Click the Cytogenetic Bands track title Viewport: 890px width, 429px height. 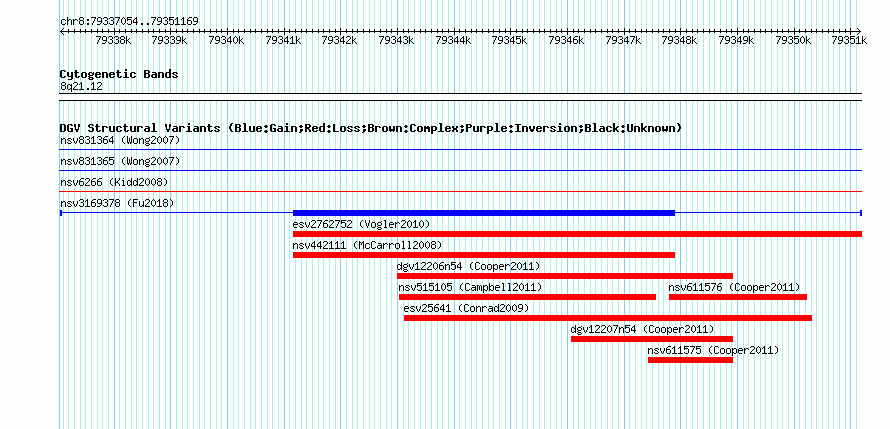(119, 74)
